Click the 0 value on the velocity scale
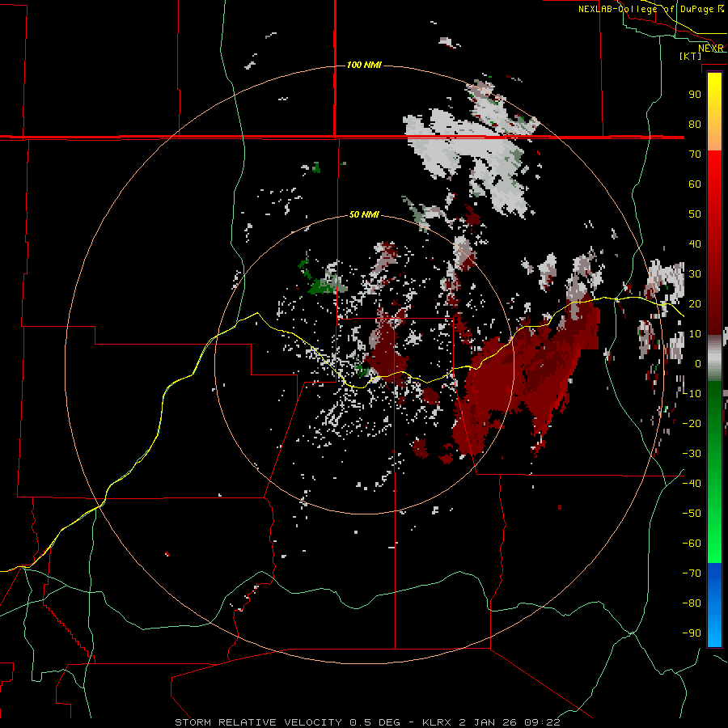 698,364
